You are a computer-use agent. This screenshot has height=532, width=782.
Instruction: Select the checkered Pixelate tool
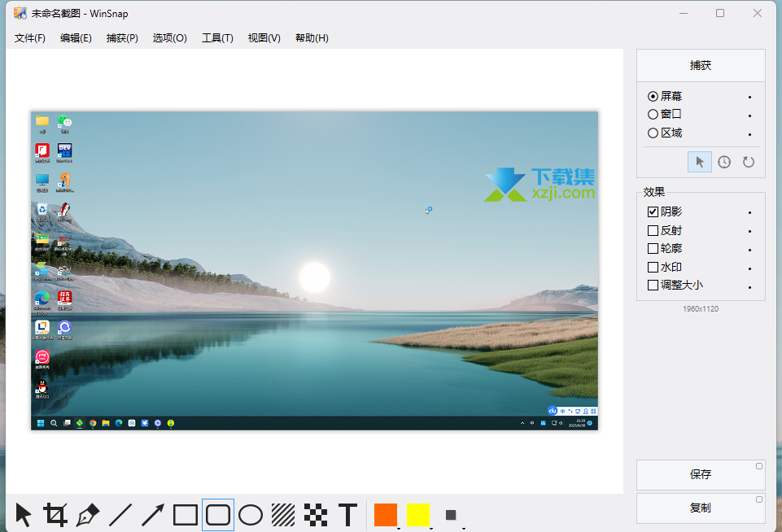[x=316, y=515]
